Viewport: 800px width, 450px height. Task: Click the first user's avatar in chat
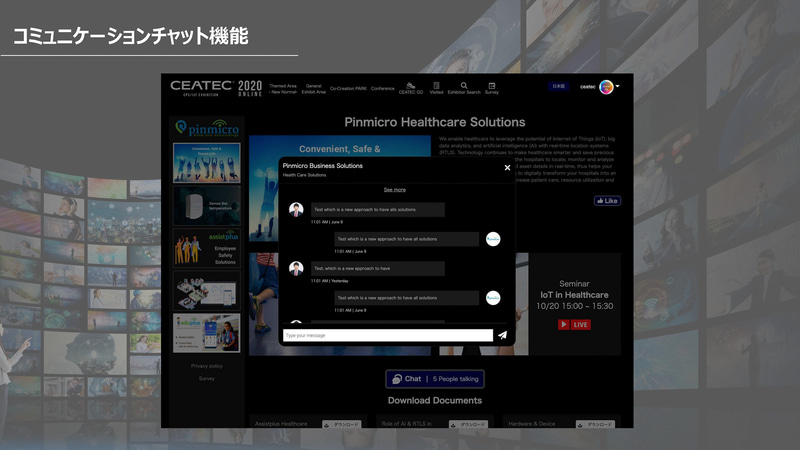coord(296,209)
